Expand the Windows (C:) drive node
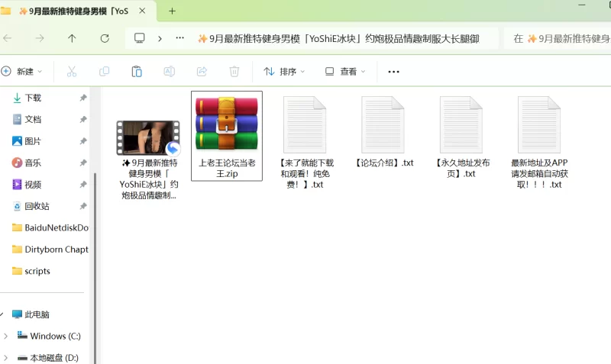Screen dimensions: 611x364 click(5, 336)
